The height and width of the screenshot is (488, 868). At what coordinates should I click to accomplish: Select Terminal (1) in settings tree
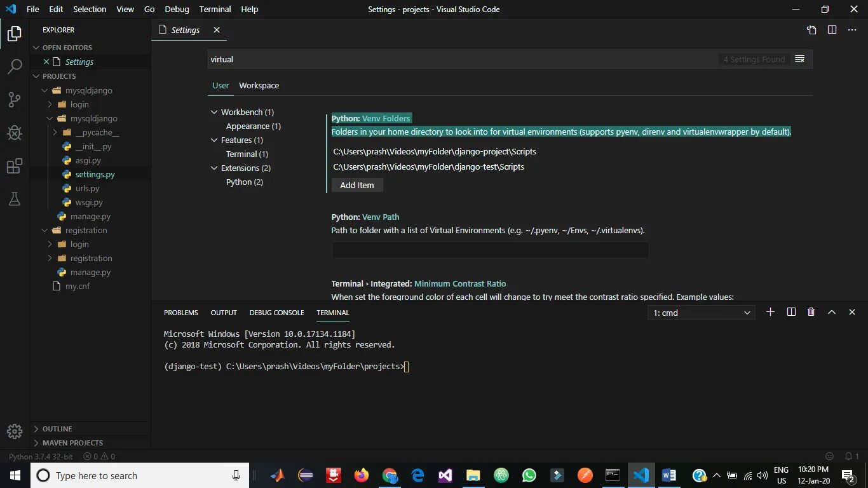247,154
